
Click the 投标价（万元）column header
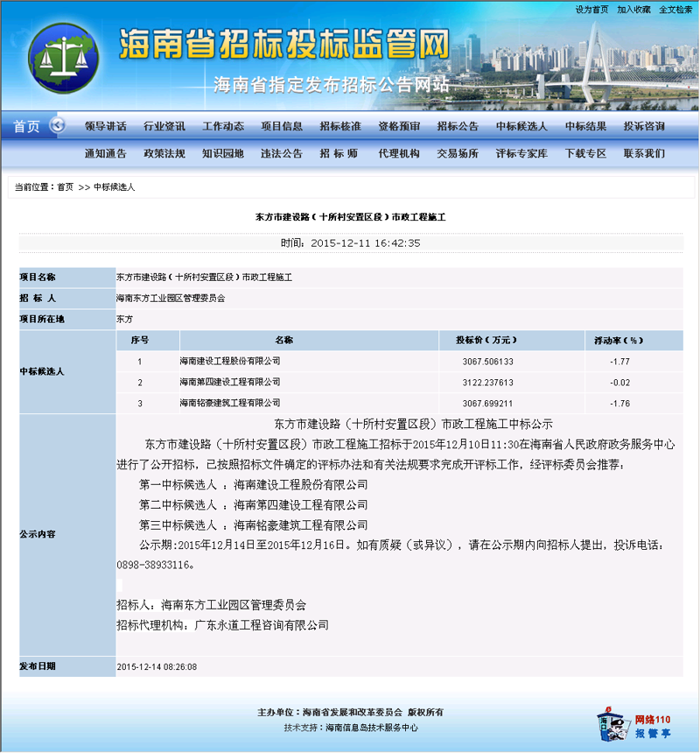(486, 340)
